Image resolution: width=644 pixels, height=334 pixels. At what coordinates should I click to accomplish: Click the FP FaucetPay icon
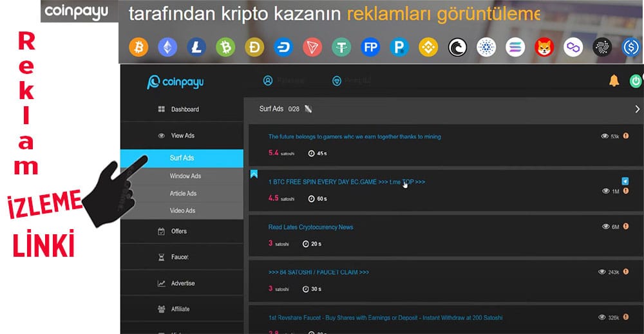pos(370,48)
